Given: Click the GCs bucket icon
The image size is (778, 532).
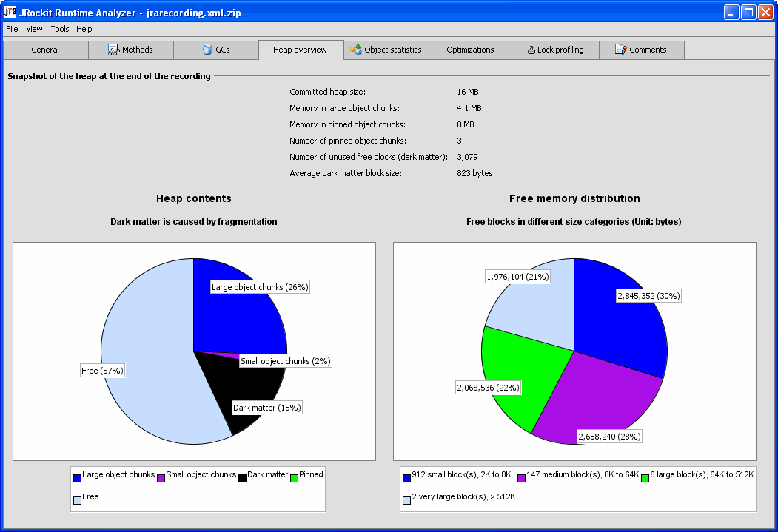Looking at the screenshot, I should 207,50.
